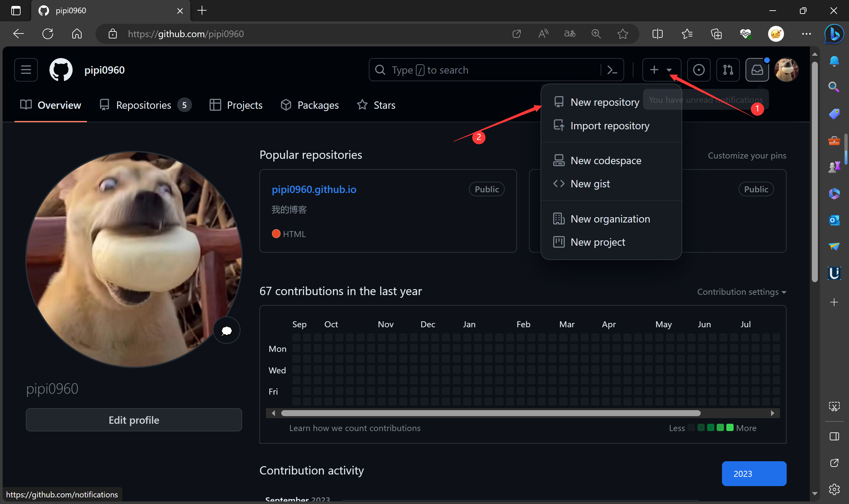Click New project option
Screen dimensions: 849x504
pyautogui.click(x=598, y=242)
